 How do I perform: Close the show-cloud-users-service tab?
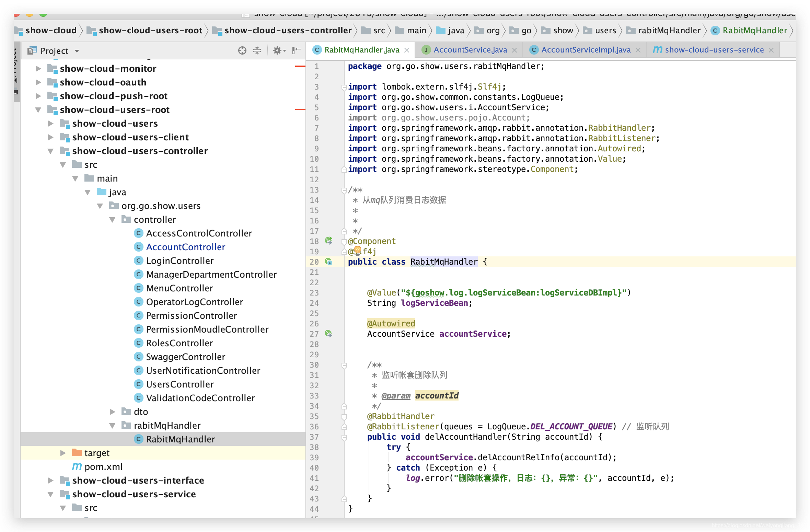pos(771,50)
